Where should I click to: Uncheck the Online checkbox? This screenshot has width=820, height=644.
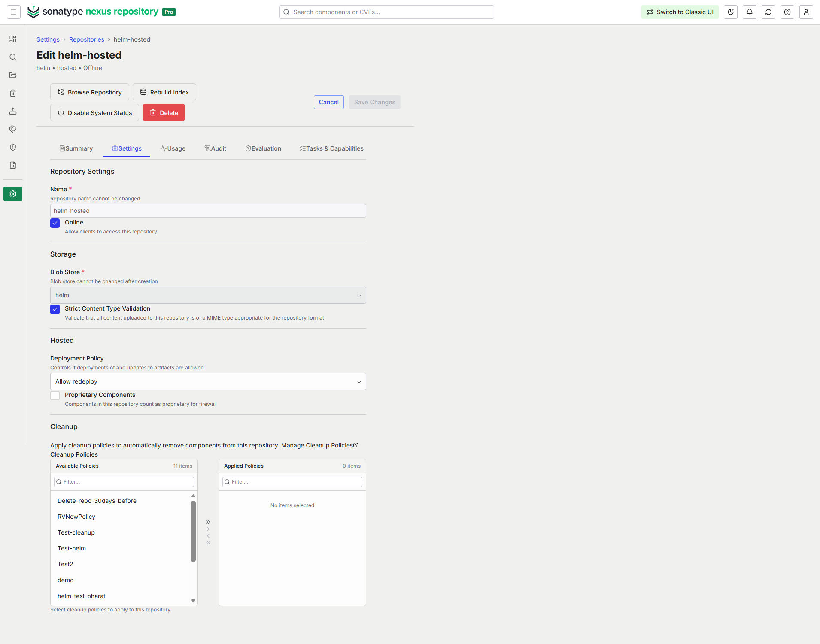55,223
